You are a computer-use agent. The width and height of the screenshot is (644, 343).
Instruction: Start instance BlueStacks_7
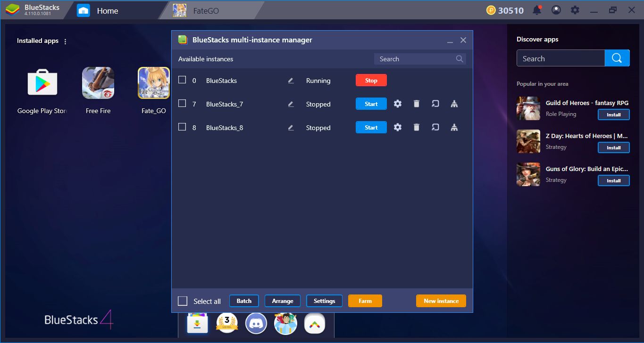click(x=371, y=104)
